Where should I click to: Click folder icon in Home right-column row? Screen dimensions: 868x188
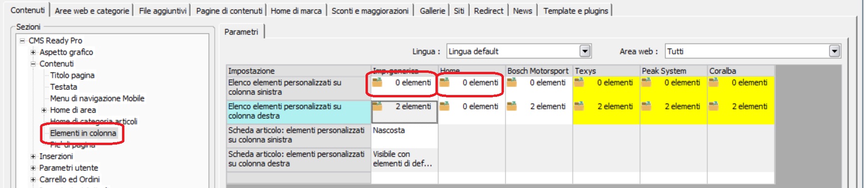(x=444, y=106)
